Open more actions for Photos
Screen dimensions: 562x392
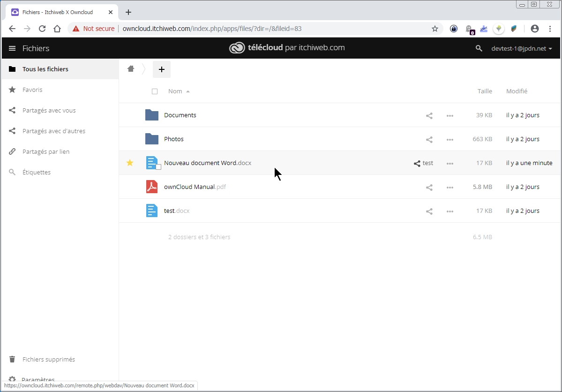450,140
